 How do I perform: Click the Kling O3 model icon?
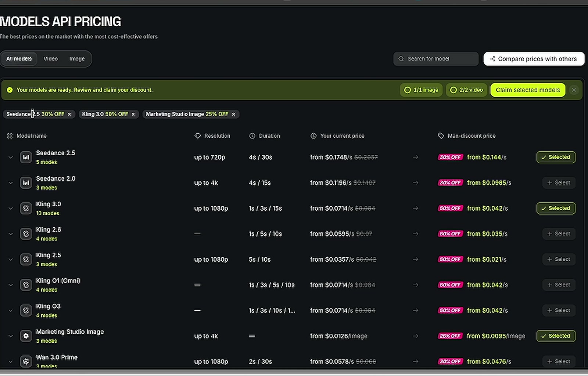coord(26,311)
